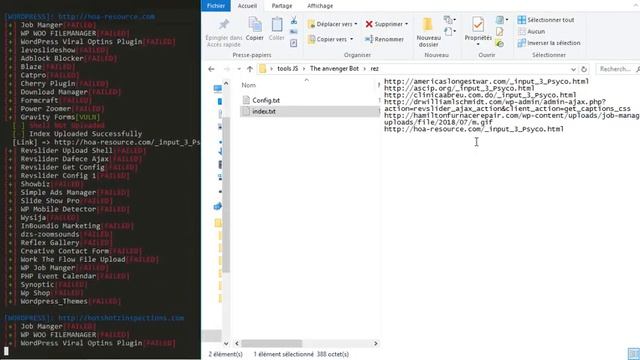Click clinicaabreu.com.do URL in the preview pane
Viewport: 640px width, 360px height.
click(x=480, y=95)
